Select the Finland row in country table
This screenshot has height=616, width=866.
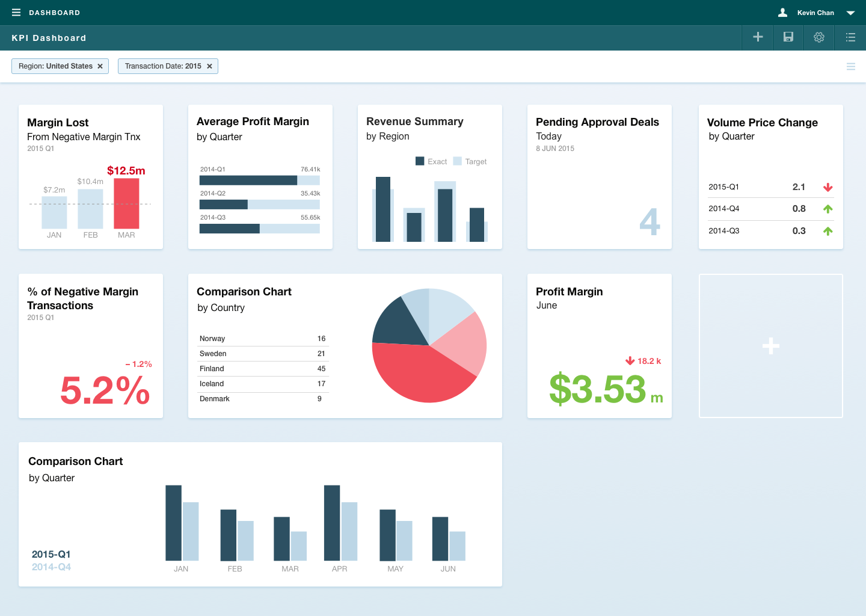click(x=262, y=369)
